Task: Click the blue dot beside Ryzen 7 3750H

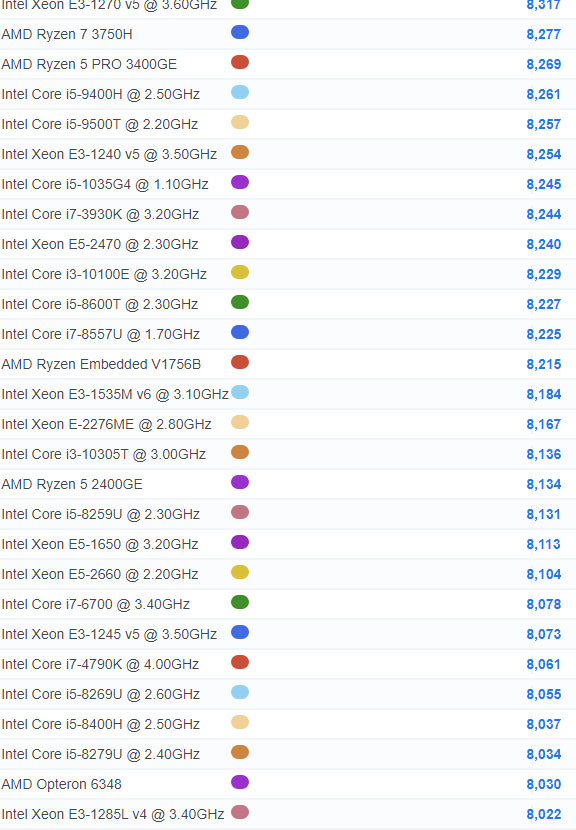Action: [240, 32]
